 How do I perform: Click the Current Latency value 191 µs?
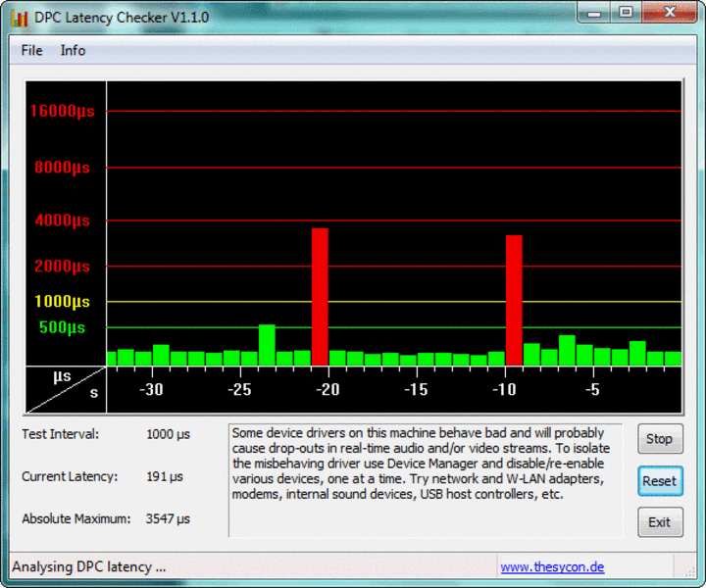pyautogui.click(x=165, y=476)
